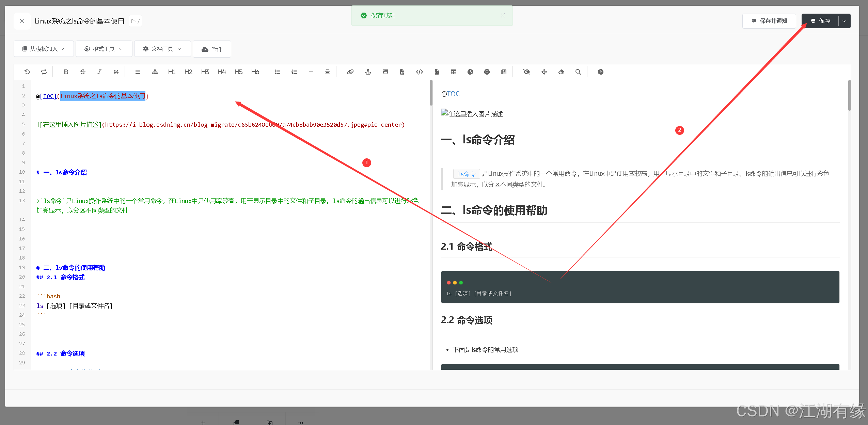The image size is (868, 425).
Task: Toggle an ordered list on selected text
Action: (x=294, y=72)
